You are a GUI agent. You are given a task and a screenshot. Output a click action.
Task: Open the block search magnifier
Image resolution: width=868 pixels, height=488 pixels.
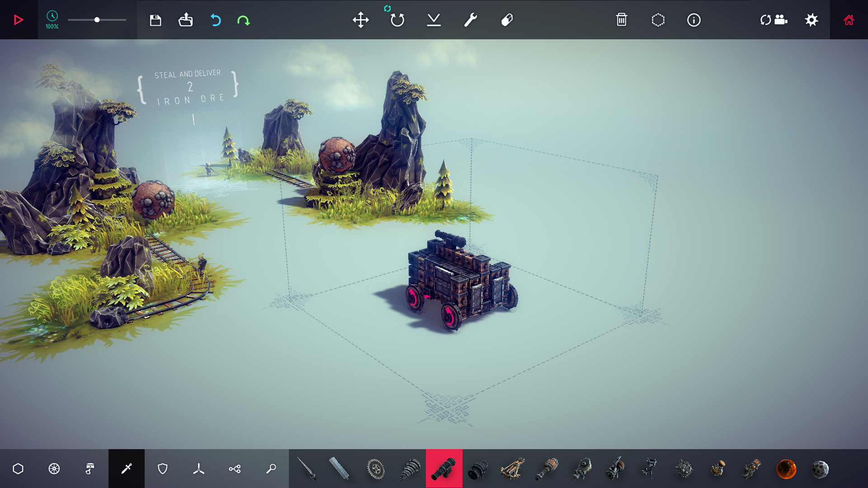point(271,469)
